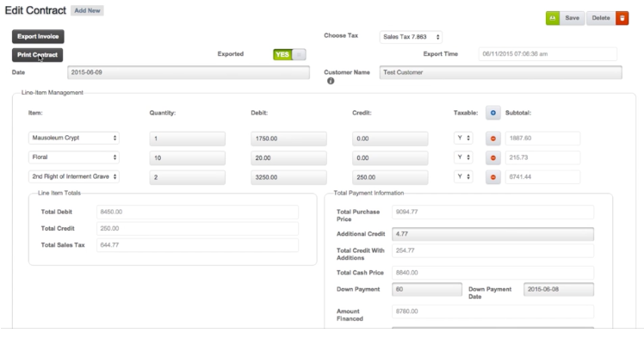This screenshot has height=339, width=644.
Task: Click the Customer Name field
Action: click(x=501, y=72)
